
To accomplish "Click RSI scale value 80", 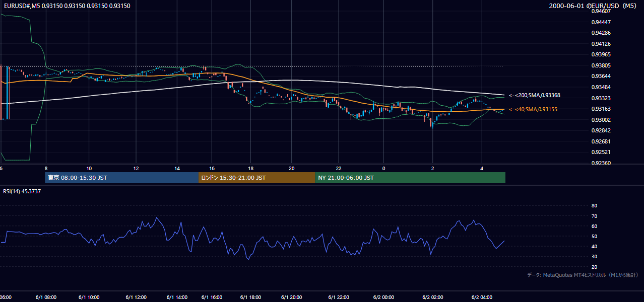I will point(594,206).
